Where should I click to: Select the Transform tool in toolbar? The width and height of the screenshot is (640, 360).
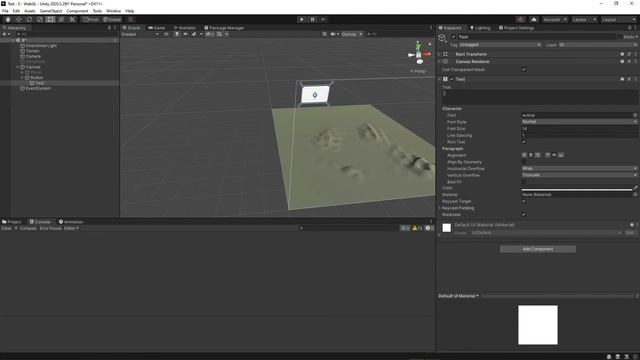point(61,19)
